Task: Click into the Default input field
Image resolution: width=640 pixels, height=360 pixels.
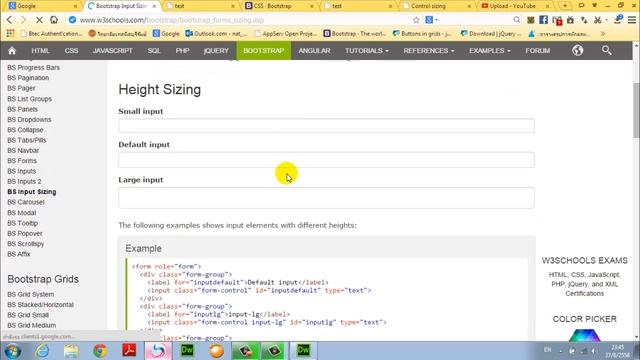Action: click(326, 160)
